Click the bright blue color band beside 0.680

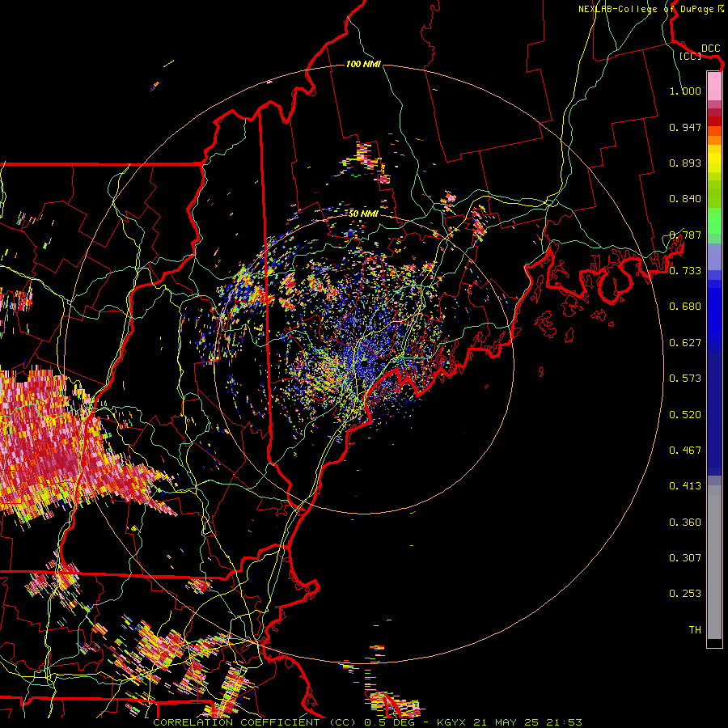714,311
